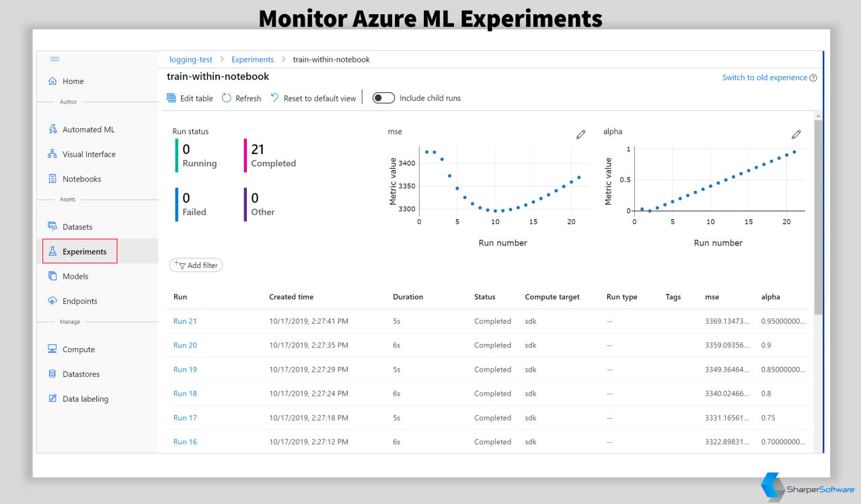Click the Compute monitor icon
The width and height of the screenshot is (861, 504).
[x=52, y=349]
